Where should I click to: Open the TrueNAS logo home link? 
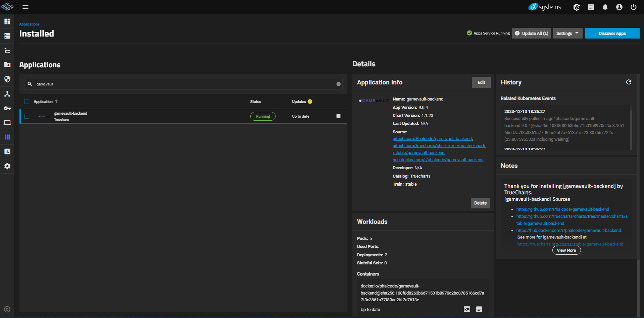click(x=7, y=7)
